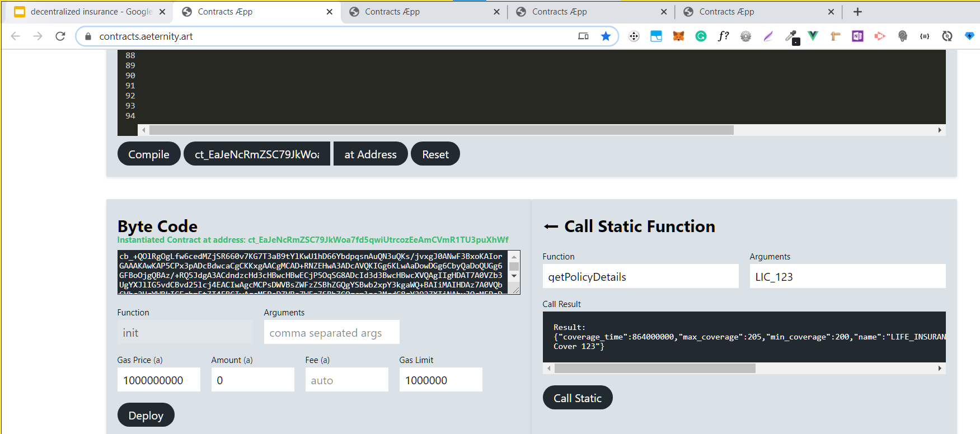The height and width of the screenshot is (434, 980).
Task: Close the fourth Contracts Æpp tab
Action: coord(831,12)
